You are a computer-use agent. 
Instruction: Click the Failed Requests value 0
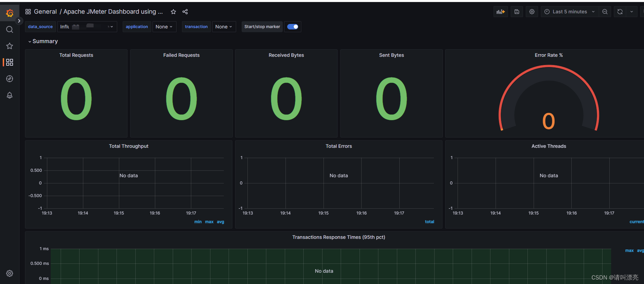(181, 99)
